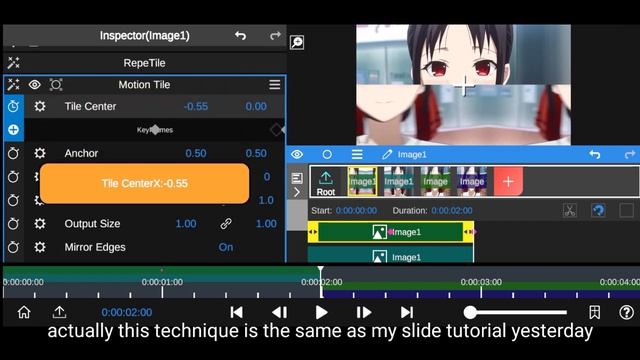Click the blue time-remap icon
The width and height of the screenshot is (640, 360).
[598, 211]
